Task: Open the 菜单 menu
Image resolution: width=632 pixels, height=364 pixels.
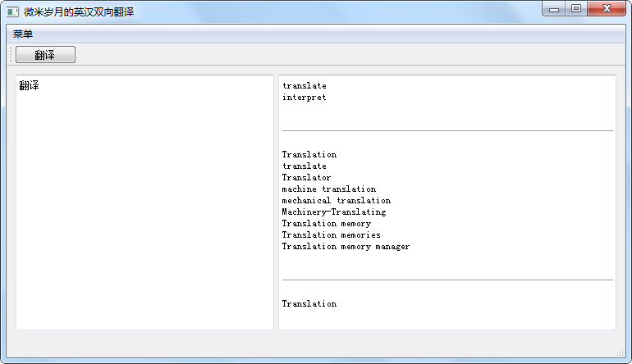Action: 23,34
